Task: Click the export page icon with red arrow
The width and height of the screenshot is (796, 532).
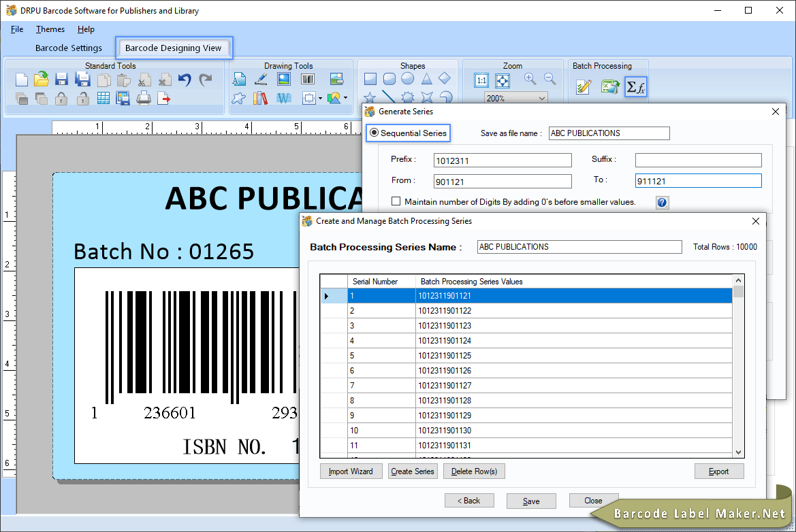Action: click(x=163, y=98)
